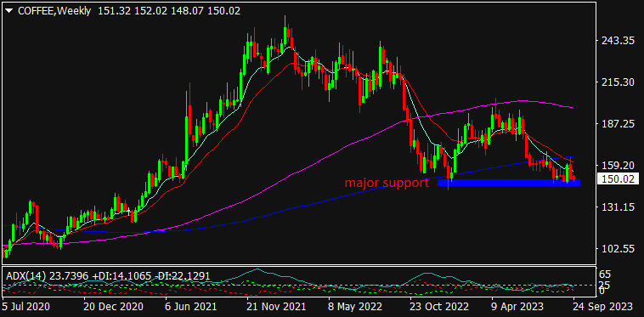The image size is (644, 317).
Task: Click the 215.30 price axis label
Action: point(618,82)
